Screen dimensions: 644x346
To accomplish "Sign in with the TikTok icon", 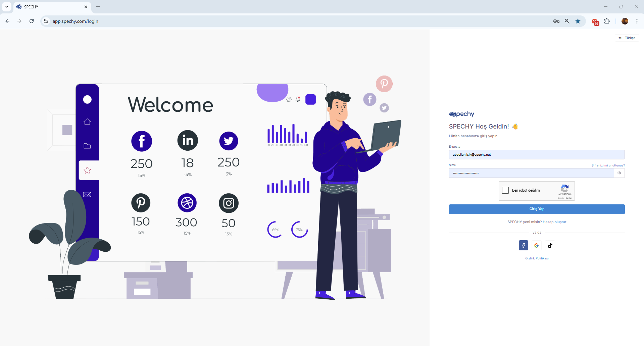I will coord(550,245).
